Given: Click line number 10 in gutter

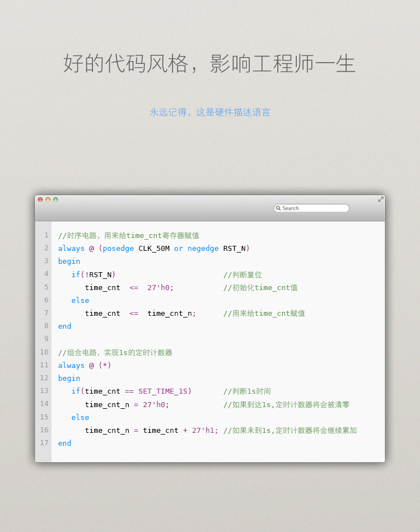Looking at the screenshot, I should click(x=44, y=352).
